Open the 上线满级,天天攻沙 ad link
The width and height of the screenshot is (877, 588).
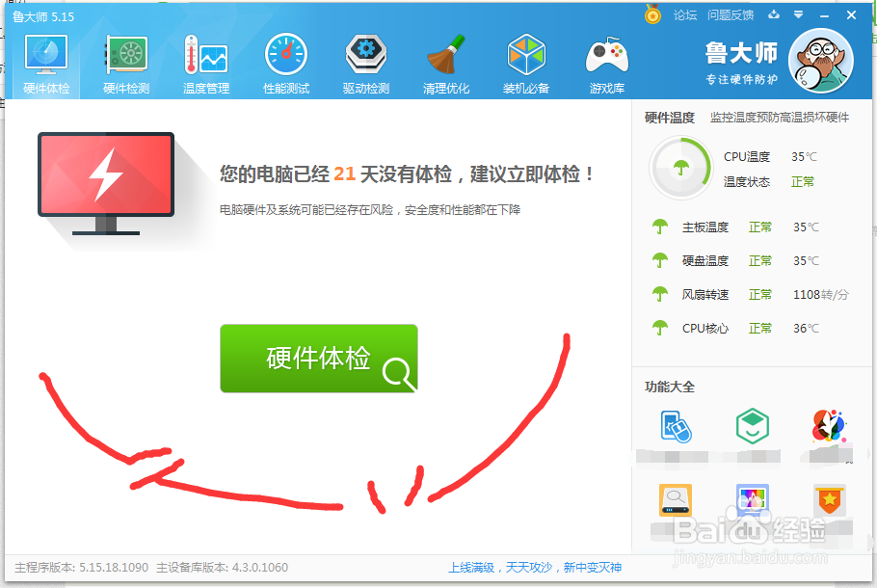pos(535,568)
